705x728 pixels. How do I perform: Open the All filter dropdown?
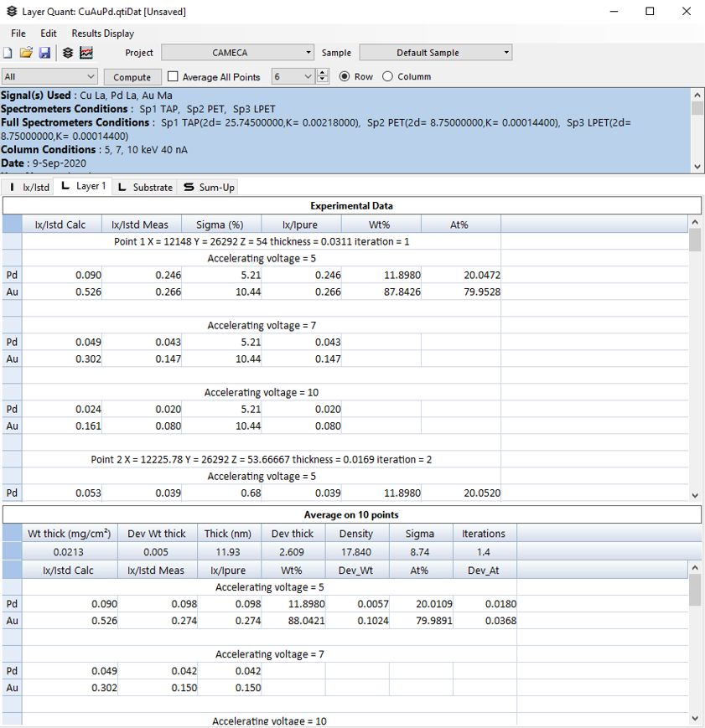[x=50, y=77]
